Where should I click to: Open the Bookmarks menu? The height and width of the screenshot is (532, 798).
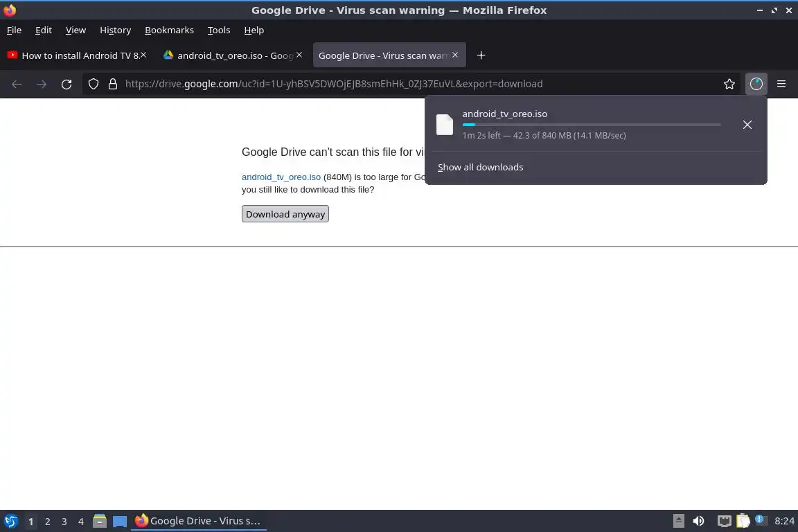(x=169, y=30)
